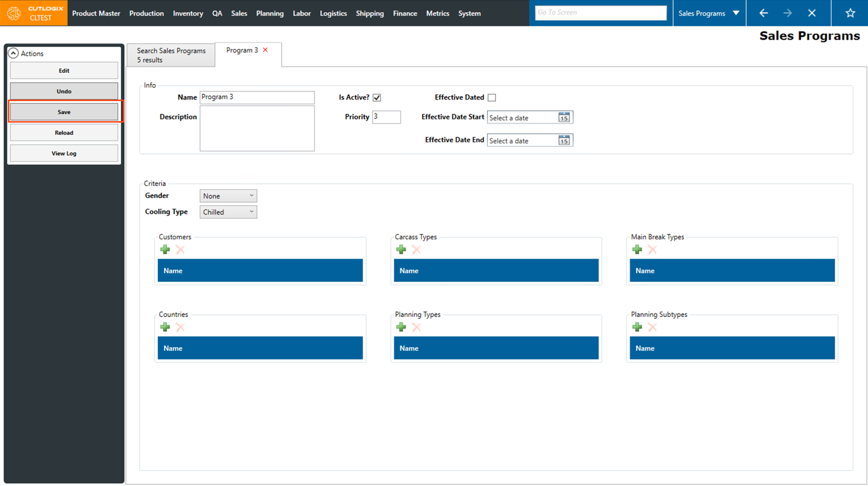Open the Sales Programs screen dropdown
This screenshot has height=486, width=868.
(736, 13)
